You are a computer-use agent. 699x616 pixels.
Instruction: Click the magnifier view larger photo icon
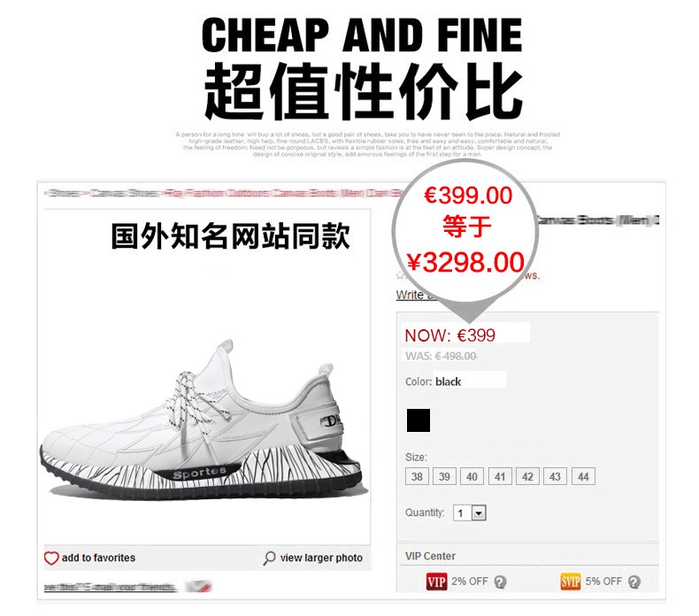269,558
